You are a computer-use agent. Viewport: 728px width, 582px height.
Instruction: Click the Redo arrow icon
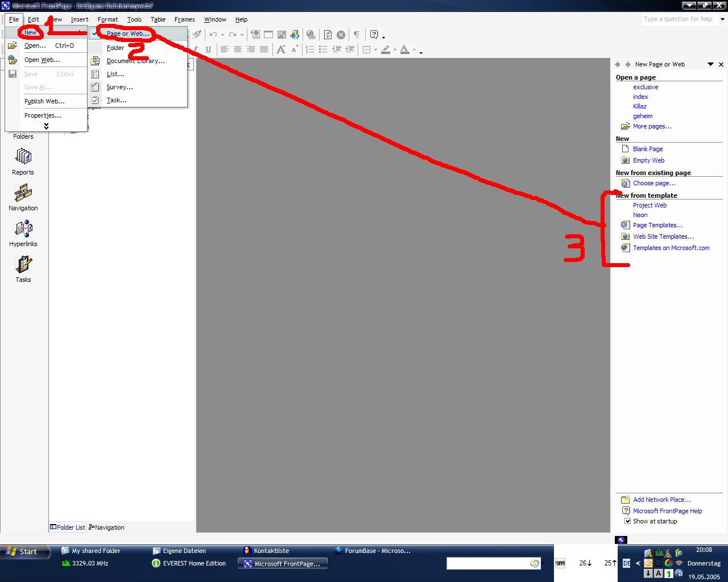click(x=232, y=35)
